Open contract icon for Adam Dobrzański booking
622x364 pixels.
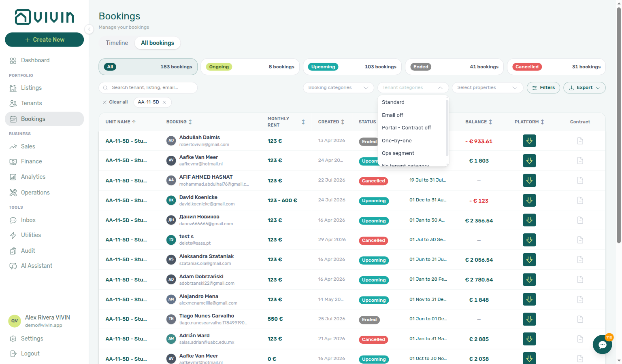pos(580,279)
